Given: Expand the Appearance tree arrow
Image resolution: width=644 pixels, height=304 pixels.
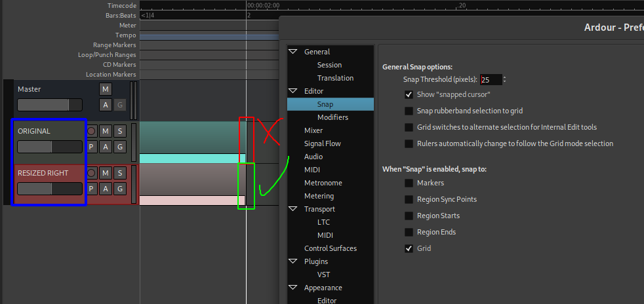Looking at the screenshot, I should point(292,288).
